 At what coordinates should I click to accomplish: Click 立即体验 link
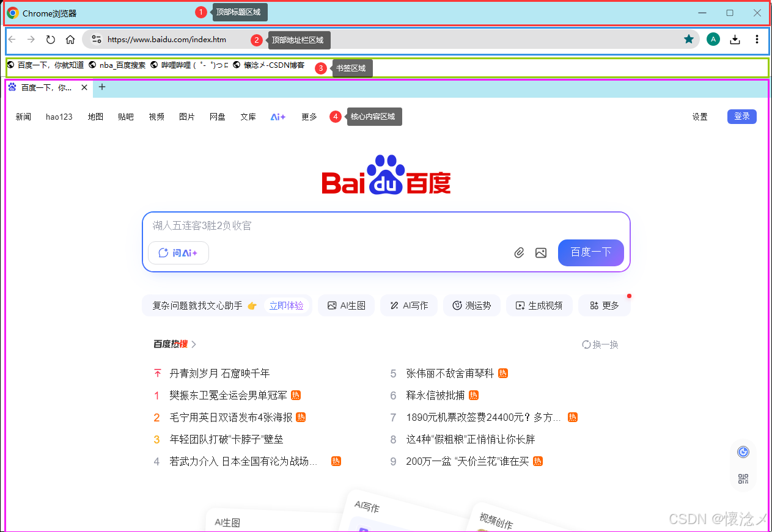(x=286, y=305)
